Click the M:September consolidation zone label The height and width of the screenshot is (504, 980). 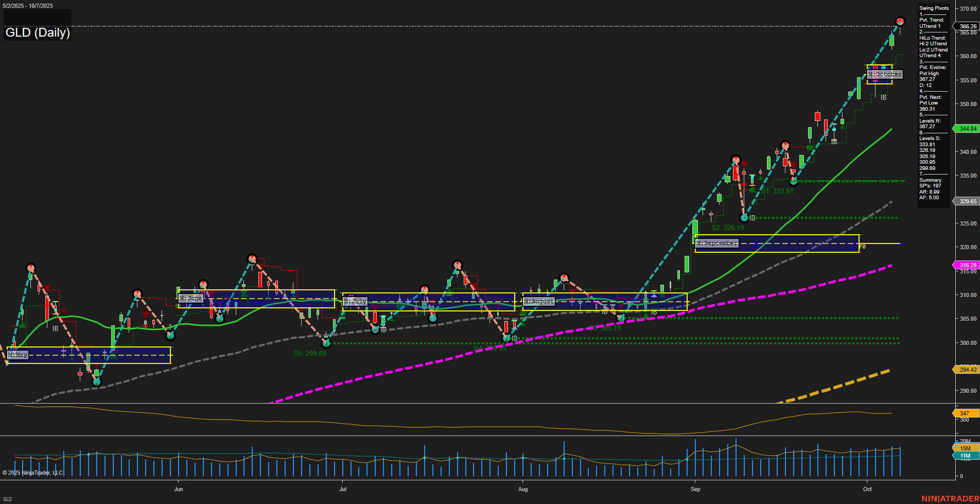[x=716, y=242]
